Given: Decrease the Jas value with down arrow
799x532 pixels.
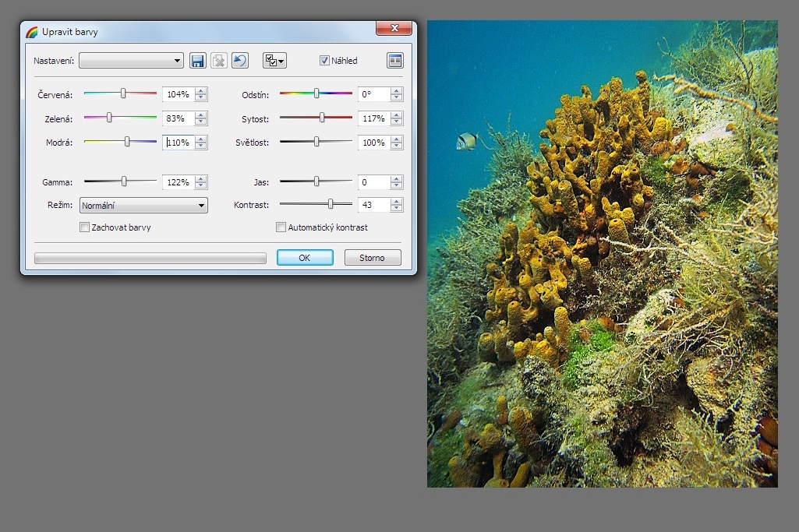Looking at the screenshot, I should [397, 186].
